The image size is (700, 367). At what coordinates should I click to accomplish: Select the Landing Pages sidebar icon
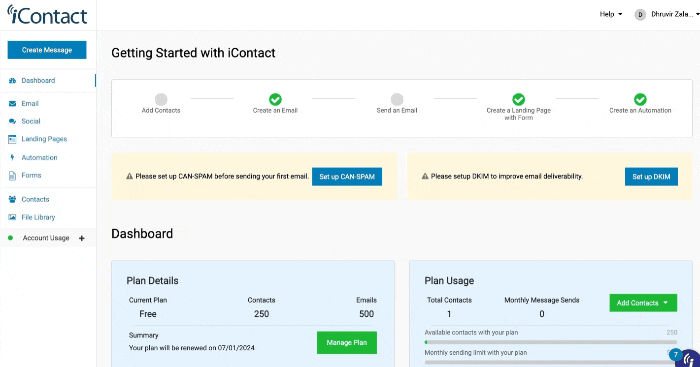click(12, 139)
